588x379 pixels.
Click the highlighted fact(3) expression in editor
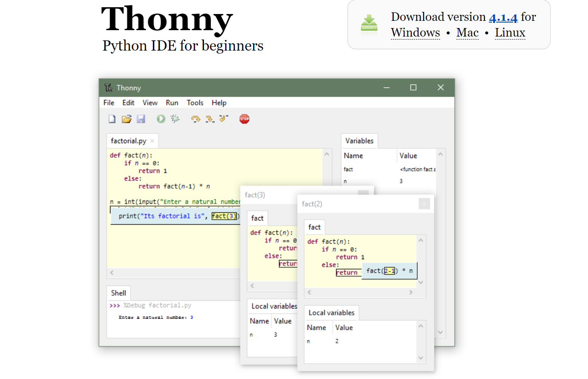point(224,216)
